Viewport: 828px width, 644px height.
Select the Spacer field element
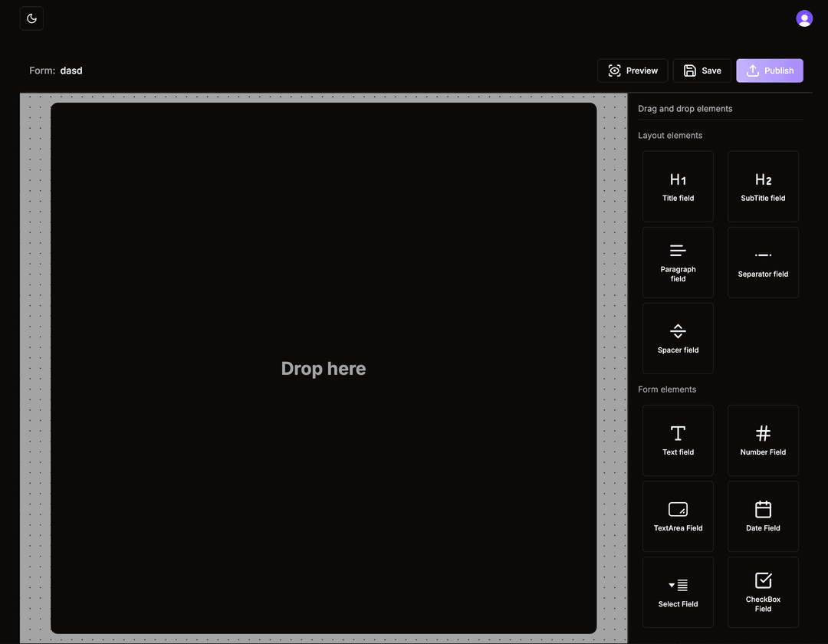pyautogui.click(x=678, y=338)
